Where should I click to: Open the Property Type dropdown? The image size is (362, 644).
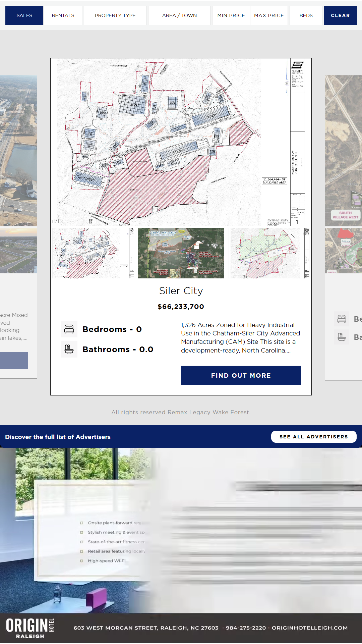coord(115,15)
